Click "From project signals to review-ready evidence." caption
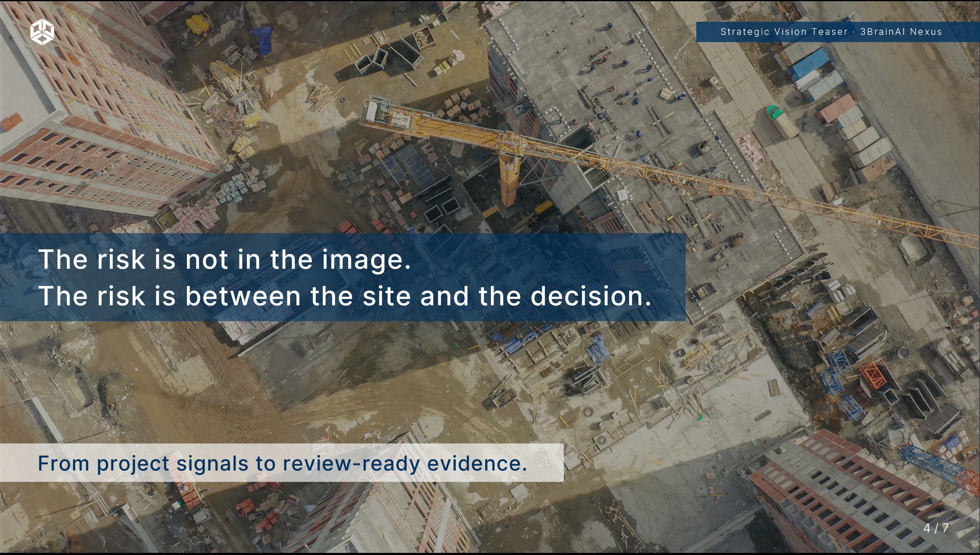Viewport: 980px width, 555px height. (282, 464)
